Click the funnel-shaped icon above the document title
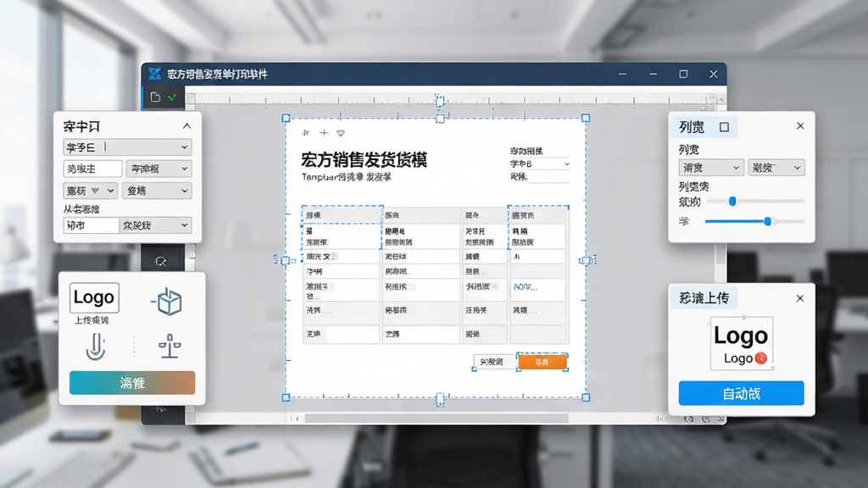The height and width of the screenshot is (488, 868). [x=341, y=133]
